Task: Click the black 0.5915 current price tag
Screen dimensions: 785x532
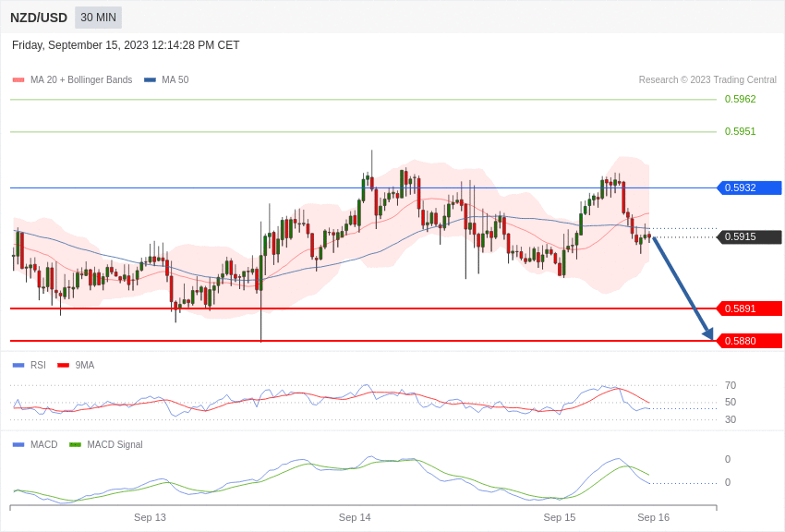Action: point(750,236)
